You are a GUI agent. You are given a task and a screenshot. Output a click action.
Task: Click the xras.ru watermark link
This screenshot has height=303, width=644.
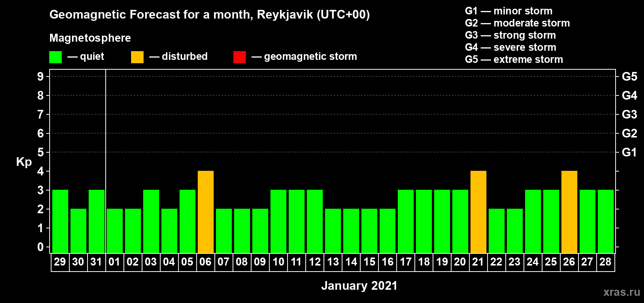coord(621,292)
